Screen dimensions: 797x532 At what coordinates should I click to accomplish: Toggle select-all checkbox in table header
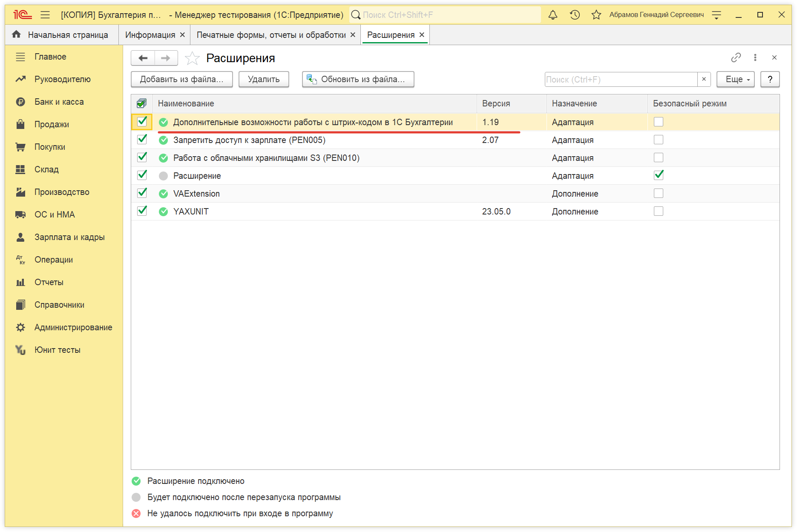click(x=141, y=103)
